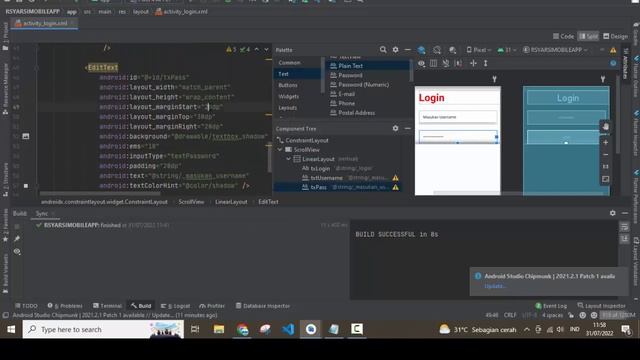
Task: Search the Palette with the magnifier icon
Action: pyautogui.click(x=383, y=50)
